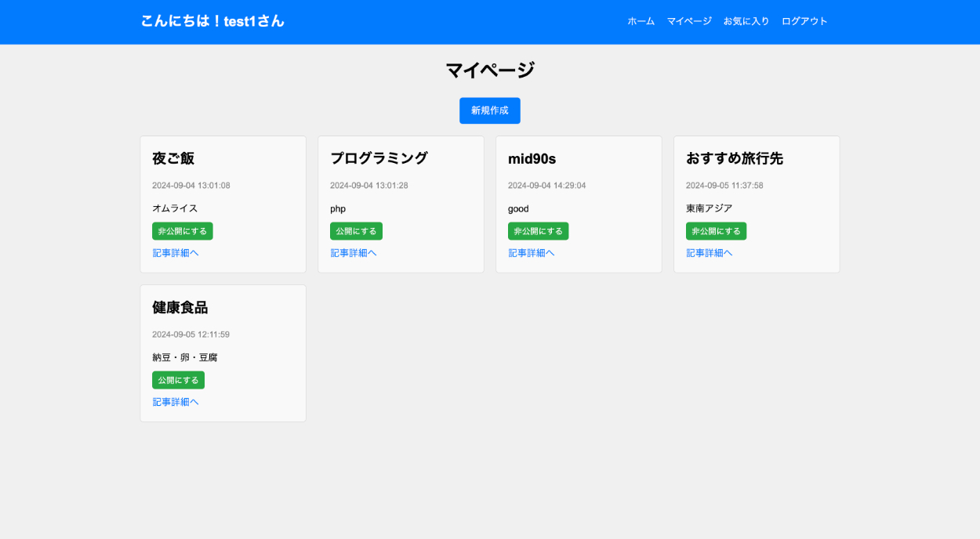Toggle 公開にする on the プログラミング card
Viewport: 980px width, 539px height.
pyautogui.click(x=356, y=231)
